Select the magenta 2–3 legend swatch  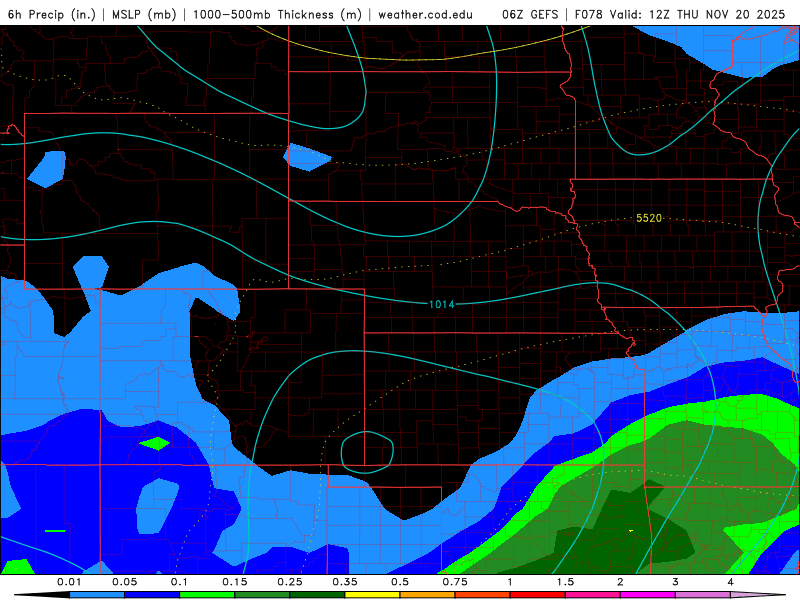click(648, 595)
